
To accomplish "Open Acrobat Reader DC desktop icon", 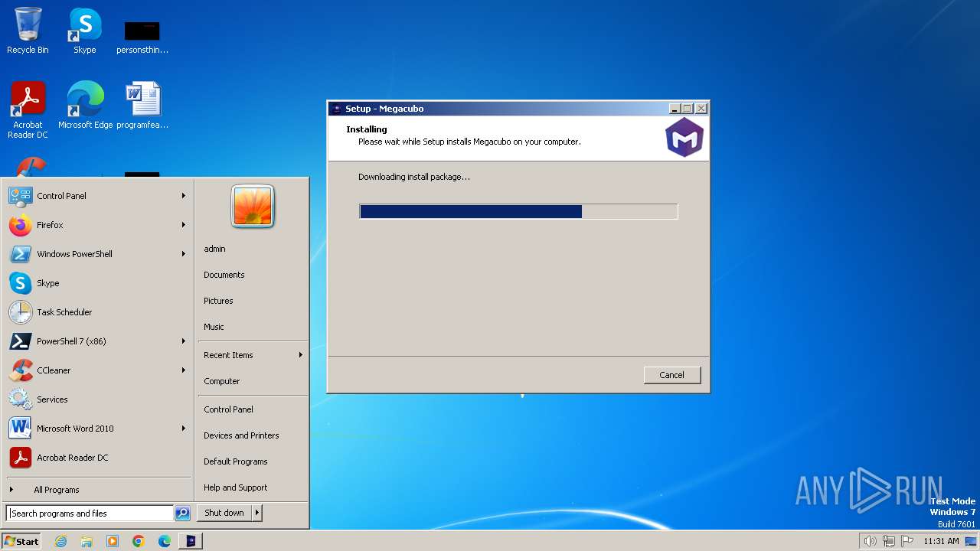I will tap(28, 110).
